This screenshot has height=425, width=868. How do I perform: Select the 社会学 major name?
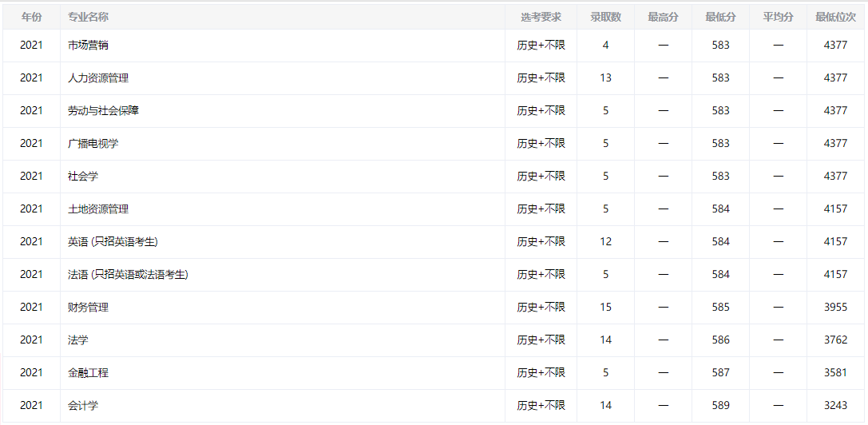pos(83,177)
